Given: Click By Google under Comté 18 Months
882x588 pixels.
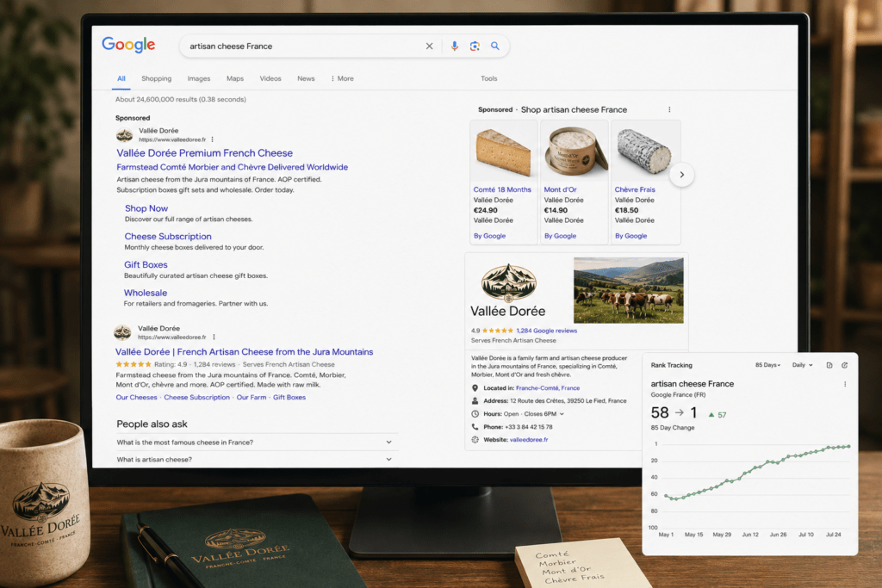Looking at the screenshot, I should pos(490,236).
